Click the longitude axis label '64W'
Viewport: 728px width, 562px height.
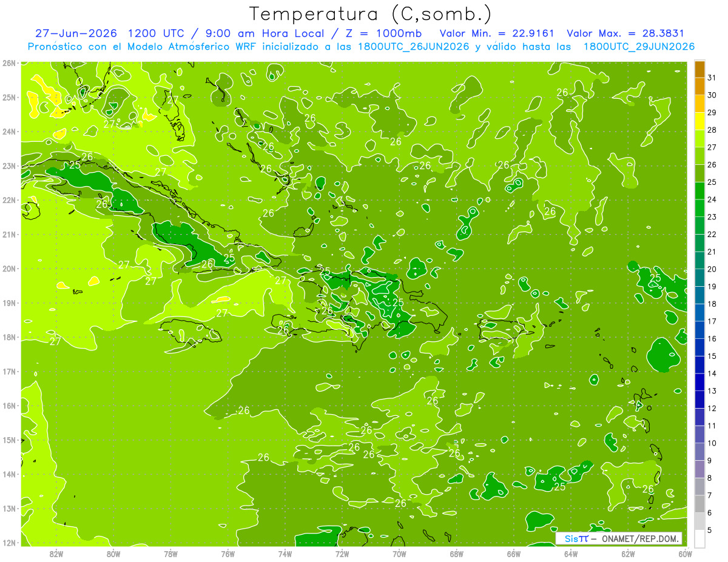[x=571, y=554]
